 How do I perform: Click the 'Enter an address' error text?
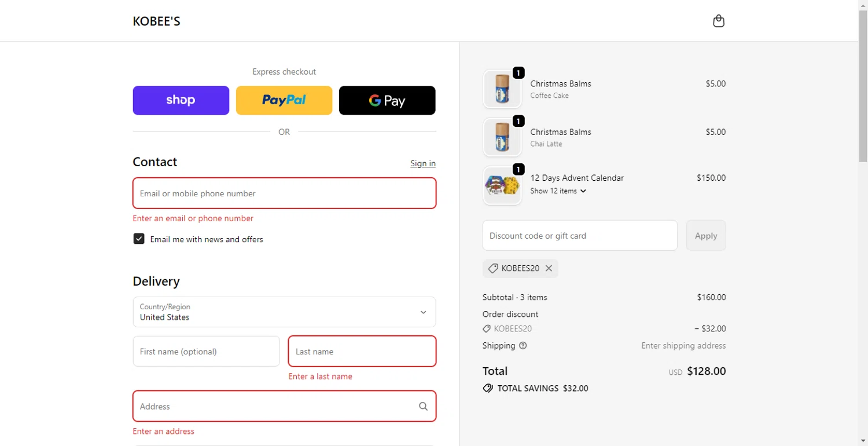[x=164, y=431]
